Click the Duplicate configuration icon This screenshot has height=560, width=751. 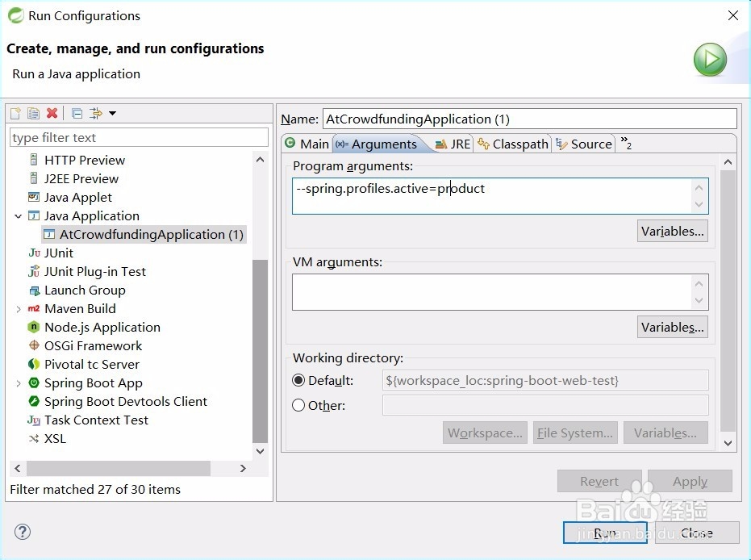click(33, 113)
